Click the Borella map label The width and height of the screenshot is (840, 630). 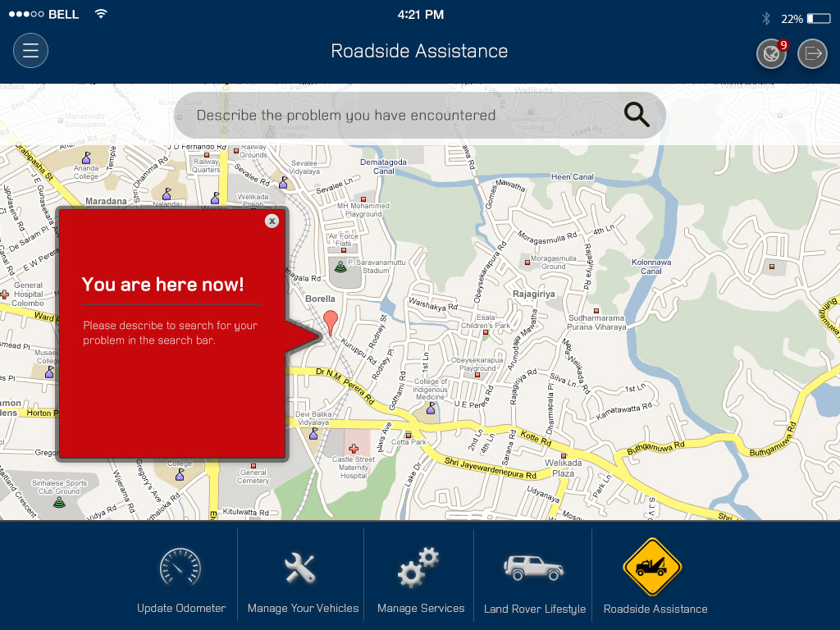[x=320, y=299]
